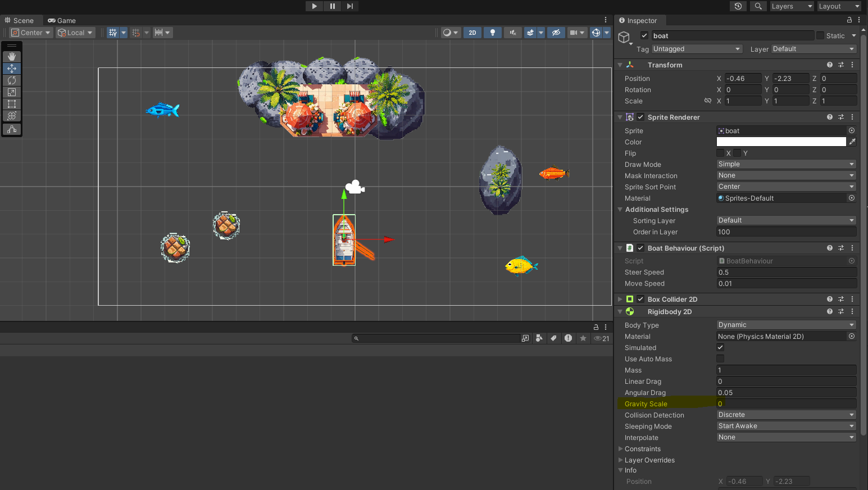Open the Sprite Renderer color swatch

pos(780,142)
